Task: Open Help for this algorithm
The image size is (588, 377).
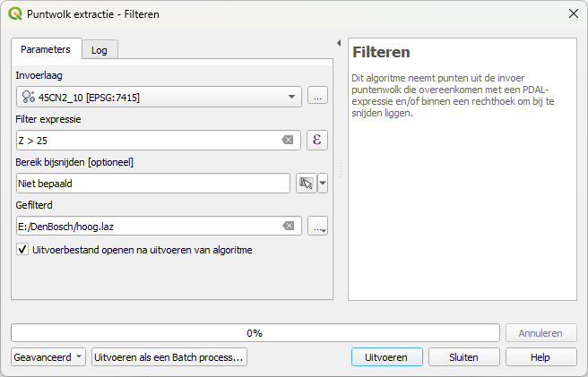Action: (x=540, y=357)
